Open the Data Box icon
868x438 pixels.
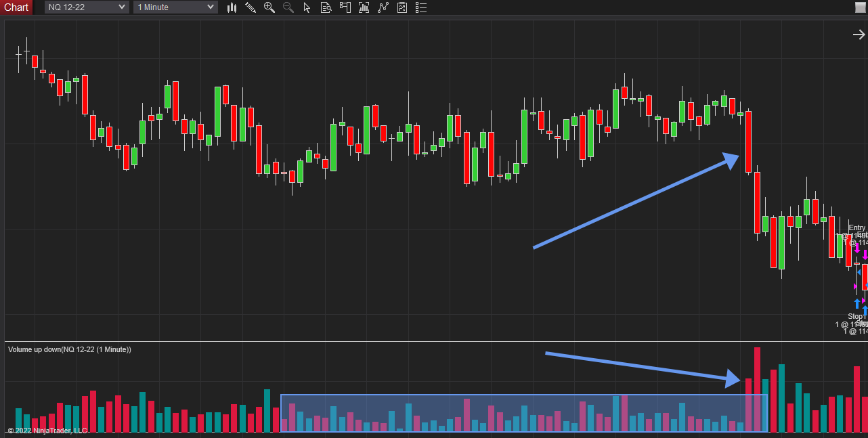(326, 7)
